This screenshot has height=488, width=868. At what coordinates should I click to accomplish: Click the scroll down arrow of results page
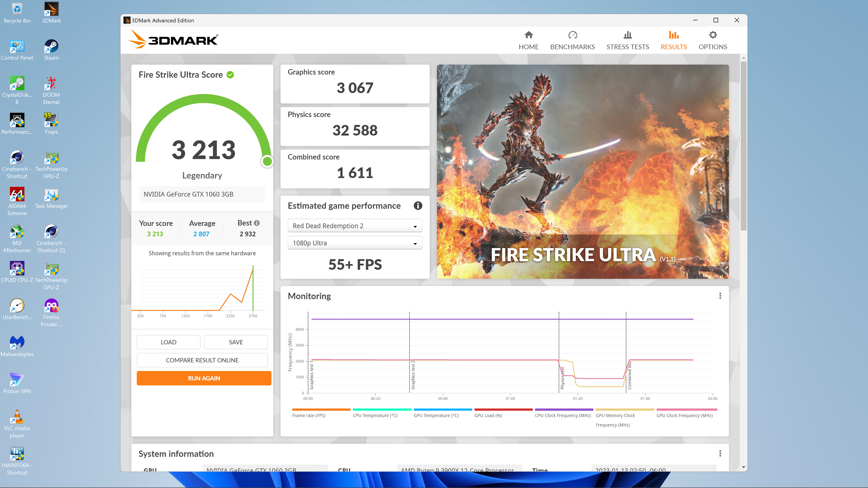[x=743, y=467]
